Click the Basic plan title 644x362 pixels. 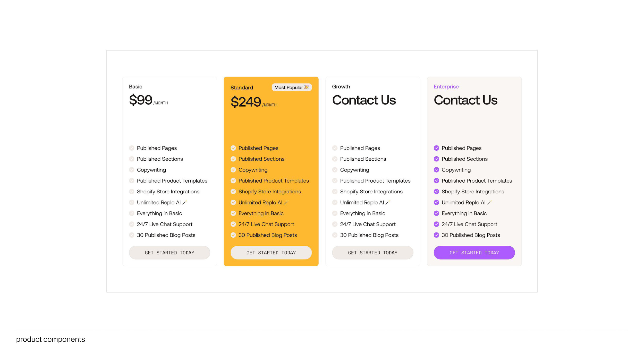point(135,87)
